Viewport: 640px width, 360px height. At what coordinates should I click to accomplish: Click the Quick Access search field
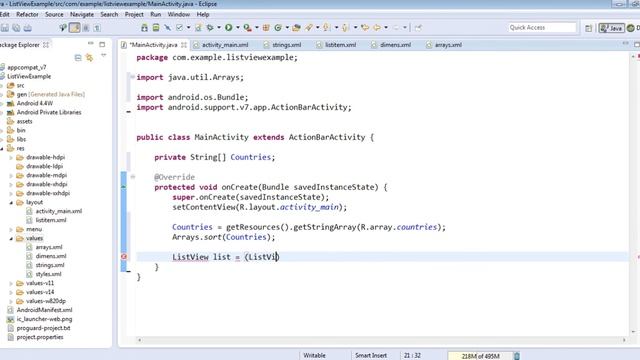point(542,27)
